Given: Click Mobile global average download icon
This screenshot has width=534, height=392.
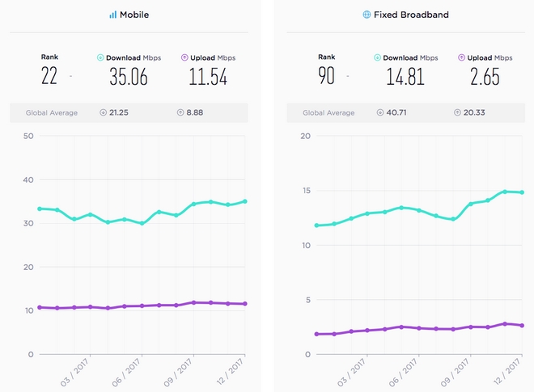Looking at the screenshot, I should point(103,112).
